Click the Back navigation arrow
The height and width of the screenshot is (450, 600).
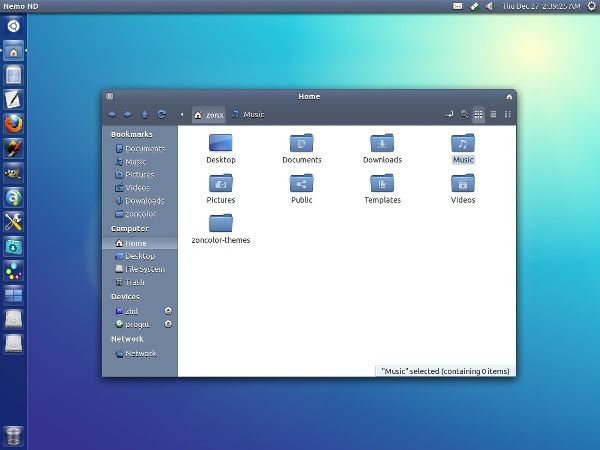pos(111,115)
